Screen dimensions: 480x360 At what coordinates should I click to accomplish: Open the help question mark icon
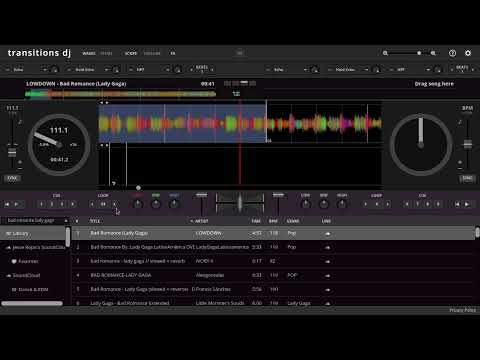452,53
